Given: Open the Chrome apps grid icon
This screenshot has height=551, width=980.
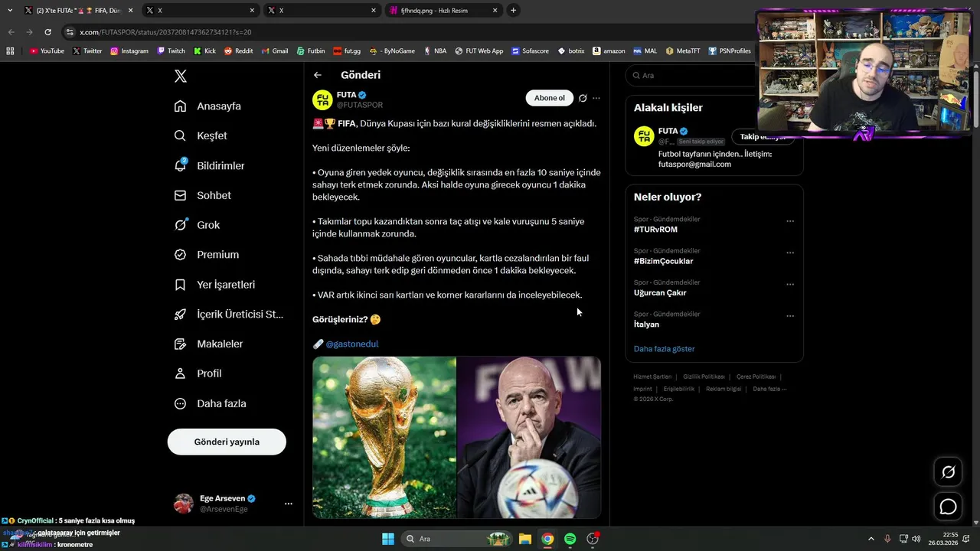Looking at the screenshot, I should click(x=10, y=51).
